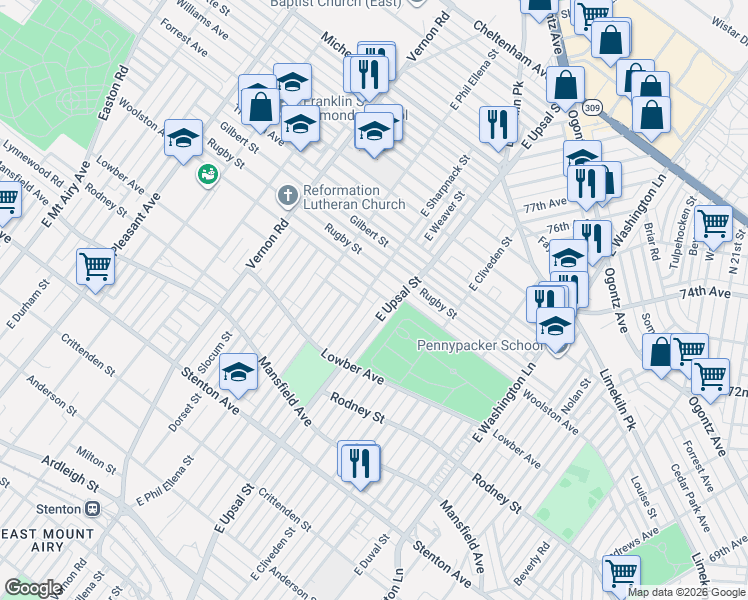Open the school marker south of 76th Ave
This screenshot has height=600, width=748.
point(569,259)
